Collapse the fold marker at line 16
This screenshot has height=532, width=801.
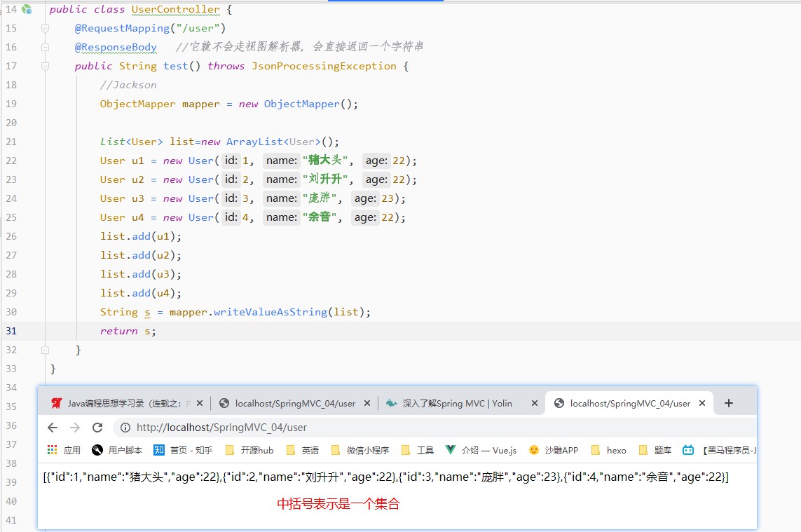click(45, 47)
